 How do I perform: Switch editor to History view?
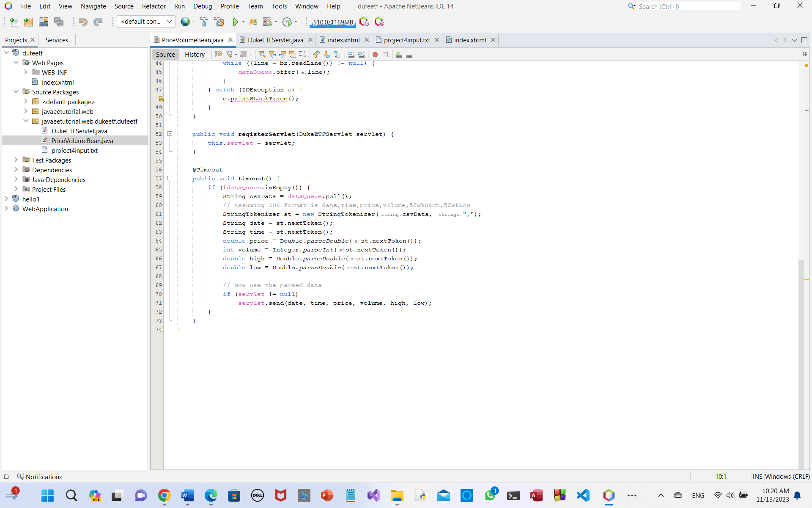click(x=195, y=54)
